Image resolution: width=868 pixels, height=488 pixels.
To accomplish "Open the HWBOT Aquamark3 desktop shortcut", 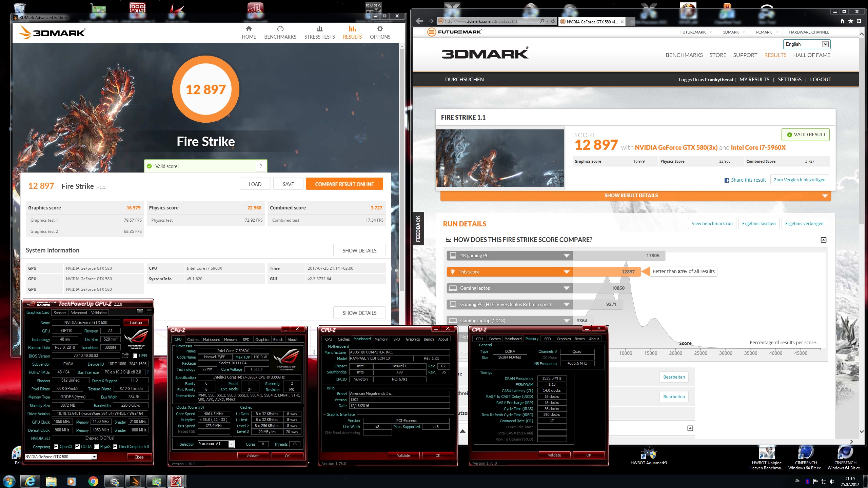I will point(648,456).
